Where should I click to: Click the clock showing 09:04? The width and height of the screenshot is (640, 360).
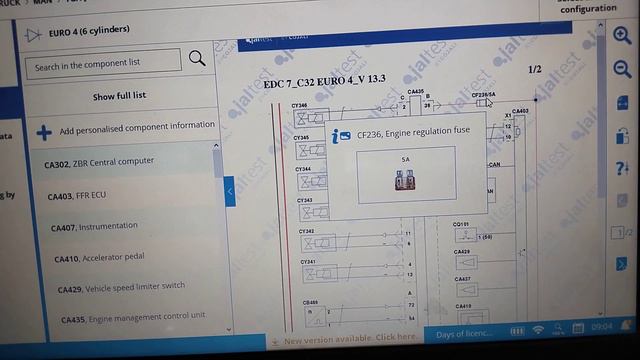point(602,327)
